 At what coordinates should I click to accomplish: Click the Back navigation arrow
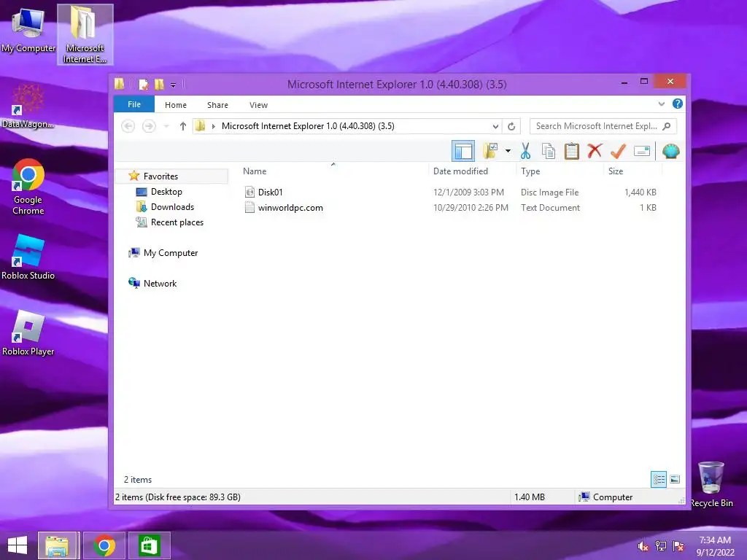tap(128, 126)
